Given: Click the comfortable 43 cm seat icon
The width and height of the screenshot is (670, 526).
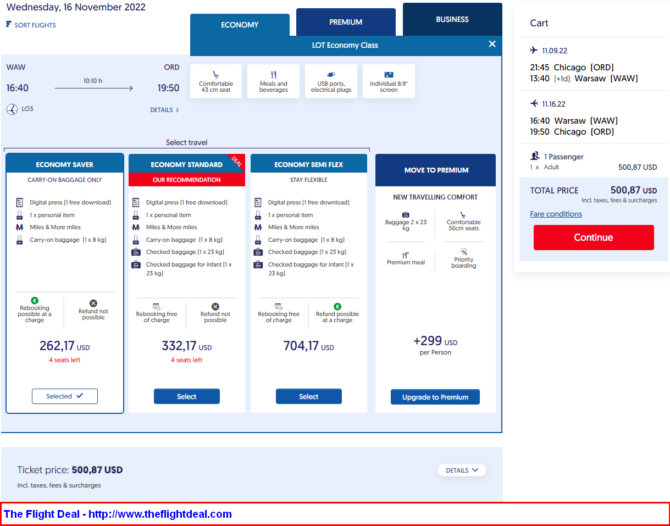Looking at the screenshot, I should coord(216,73).
